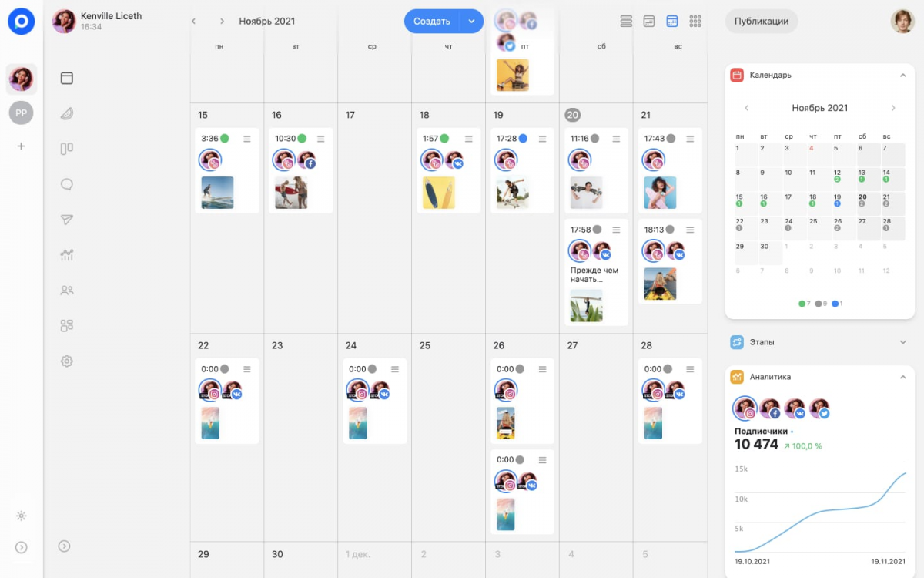Open the team members icon in sidebar

click(67, 291)
